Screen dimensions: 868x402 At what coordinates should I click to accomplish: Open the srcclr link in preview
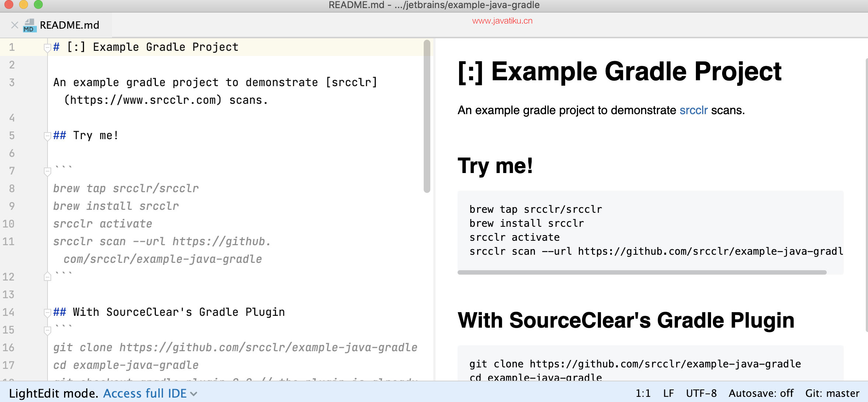point(693,110)
